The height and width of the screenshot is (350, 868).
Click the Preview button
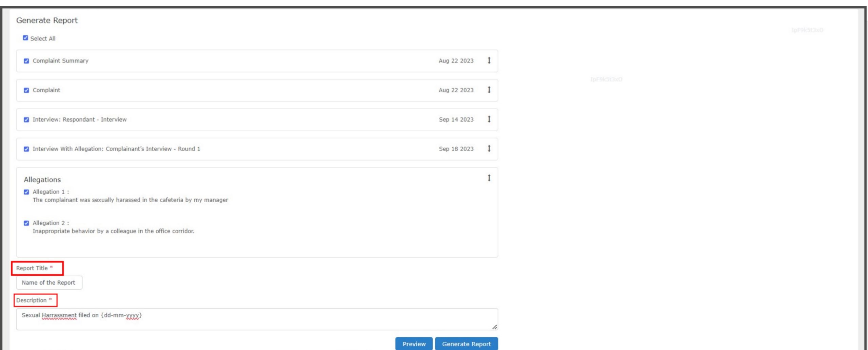414,344
